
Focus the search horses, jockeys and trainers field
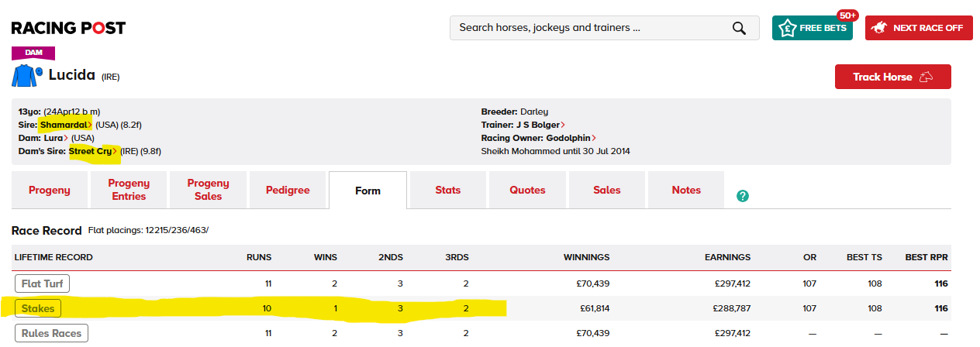605,28
